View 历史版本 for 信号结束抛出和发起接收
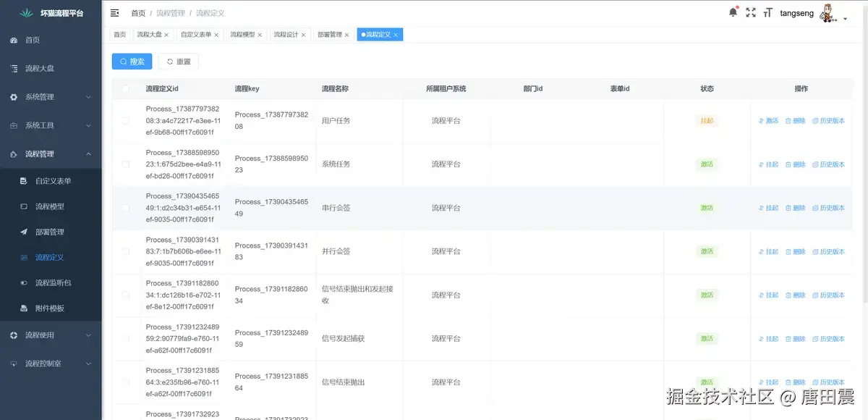Image resolution: width=868 pixels, height=420 pixels. tap(828, 295)
